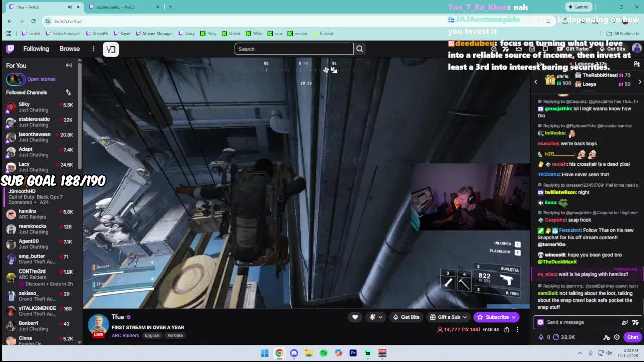Click the Get Bits button under the stream
Viewport: 644px width, 362px height.
tap(406, 317)
